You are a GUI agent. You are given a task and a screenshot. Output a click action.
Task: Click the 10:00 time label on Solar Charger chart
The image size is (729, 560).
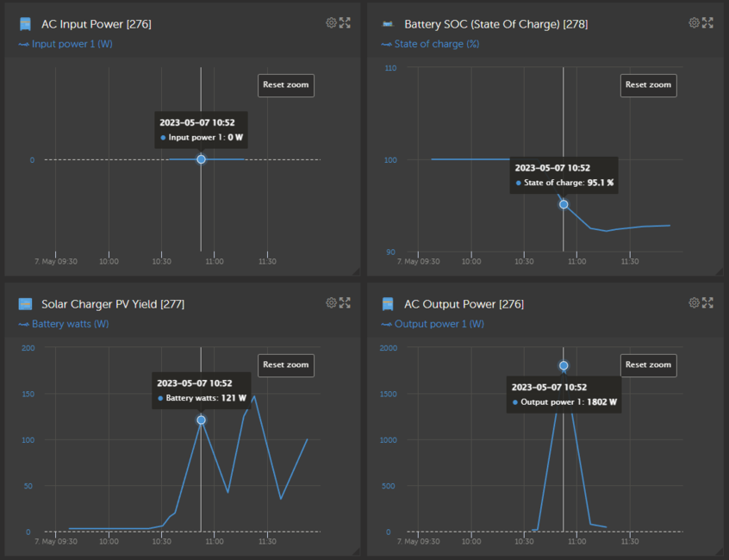point(109,541)
